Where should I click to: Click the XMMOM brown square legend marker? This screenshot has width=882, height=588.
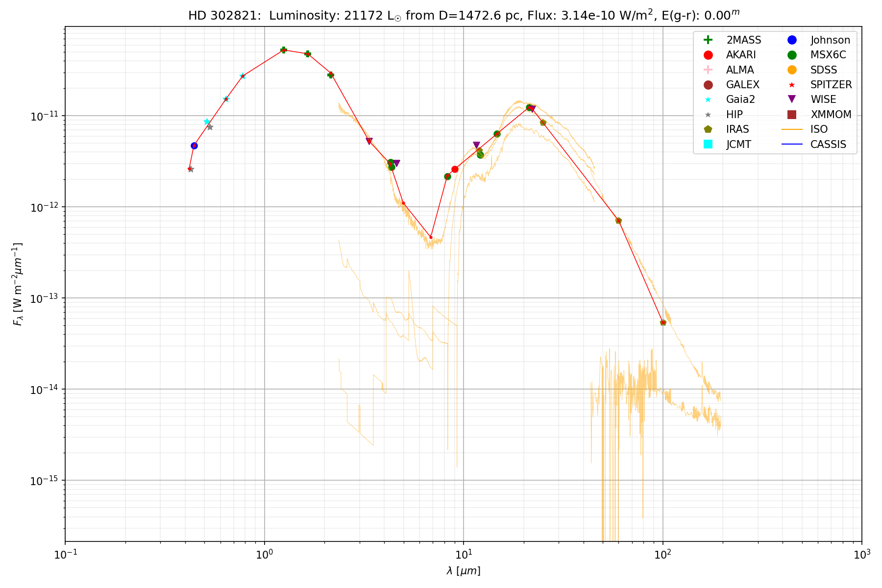(x=792, y=115)
